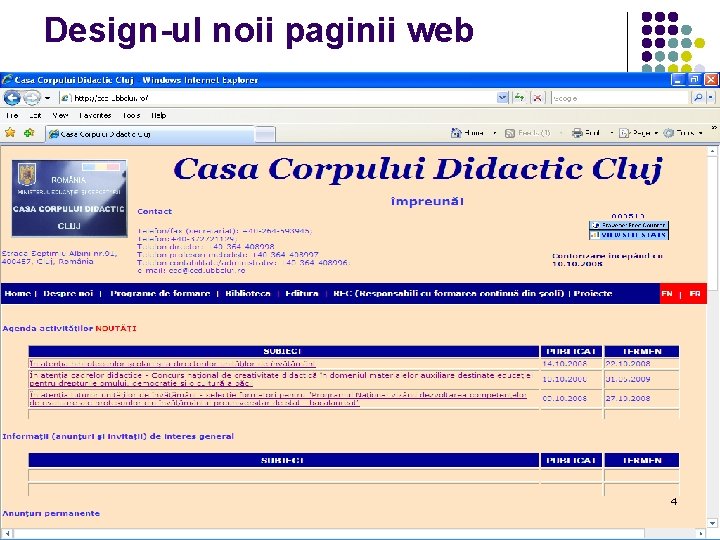This screenshot has width=720, height=540.
Task: Click the Anunțuri permanente heading
Action: point(51,513)
